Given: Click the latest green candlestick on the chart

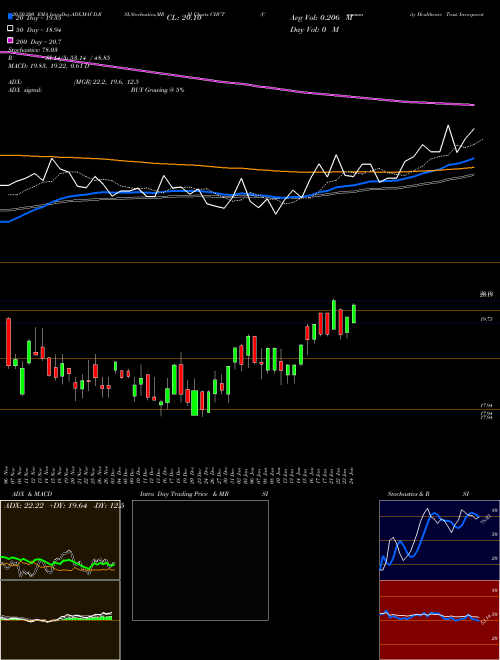Looking at the screenshot, I should (354, 314).
